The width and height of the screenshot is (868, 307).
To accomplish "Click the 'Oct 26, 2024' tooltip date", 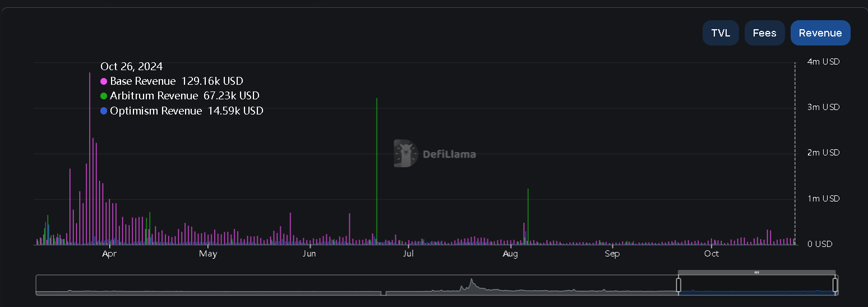I will click(132, 66).
